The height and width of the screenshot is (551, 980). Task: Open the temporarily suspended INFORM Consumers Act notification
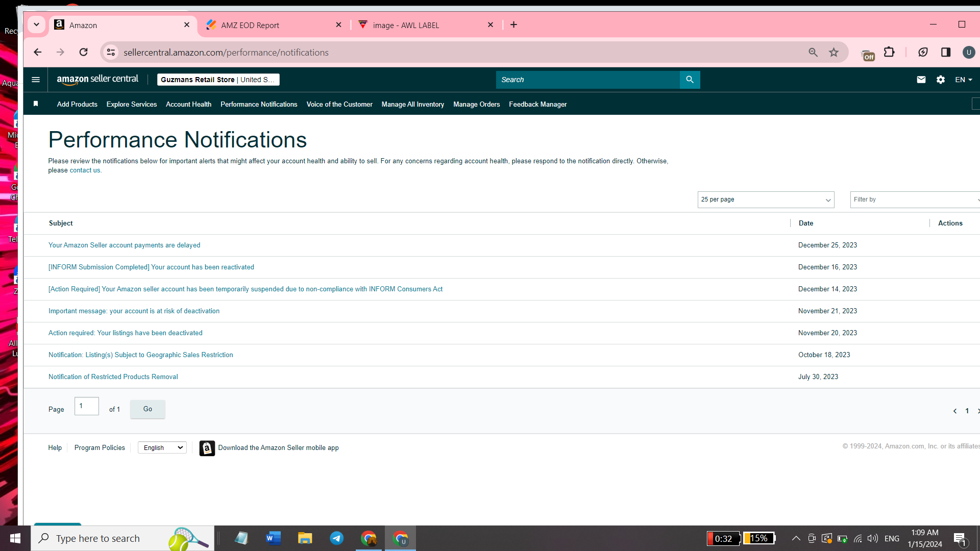click(x=246, y=289)
